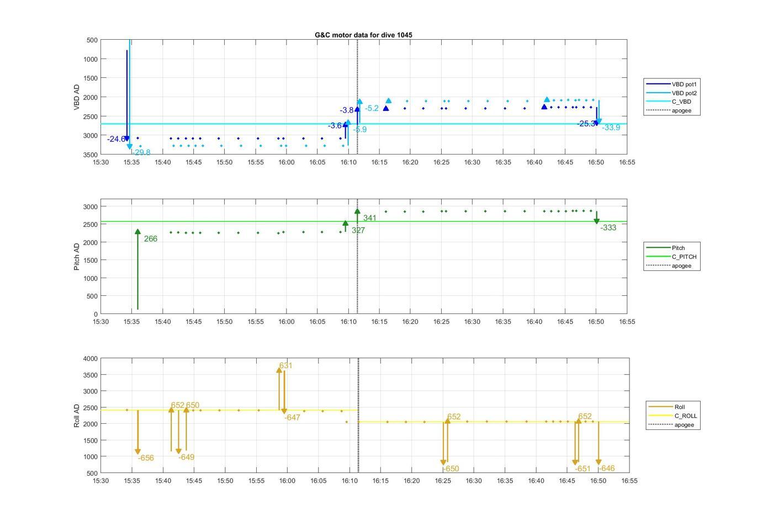Click the 15:30 tick label on Pitch plot
The height and width of the screenshot is (532, 773).
[100, 322]
